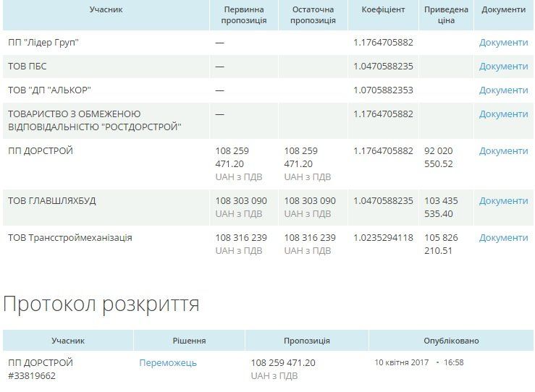
Task: Click ПП ДОРСТРОЙ final bid 108 259 471.20
Action: (301, 158)
